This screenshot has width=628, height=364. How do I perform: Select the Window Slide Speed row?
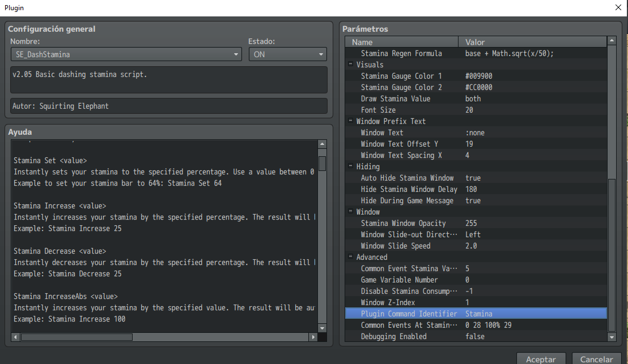pyautogui.click(x=476, y=246)
